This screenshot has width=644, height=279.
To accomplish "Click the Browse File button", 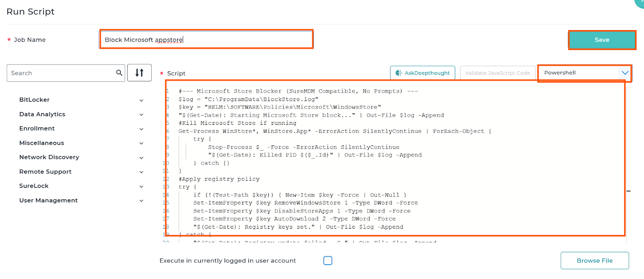I will click(594, 260).
